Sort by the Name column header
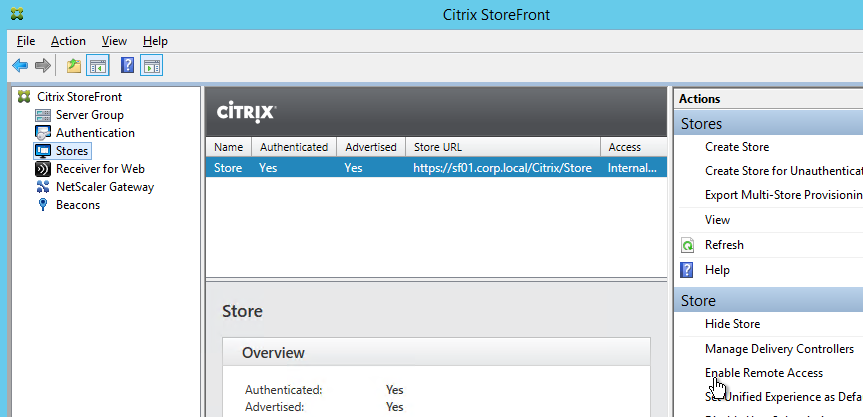 [x=228, y=147]
